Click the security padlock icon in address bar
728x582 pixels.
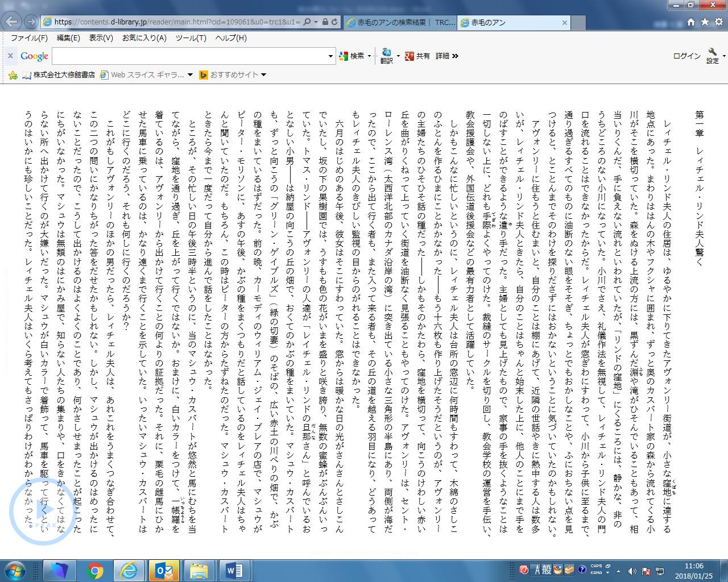pos(325,22)
